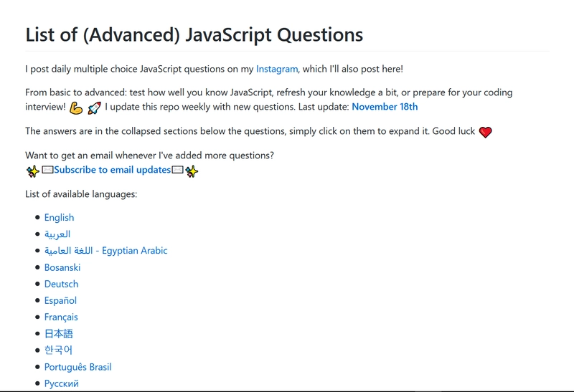The image size is (574, 392).
Task: Click the envelope emoji before Subscribe
Action: [x=47, y=170]
